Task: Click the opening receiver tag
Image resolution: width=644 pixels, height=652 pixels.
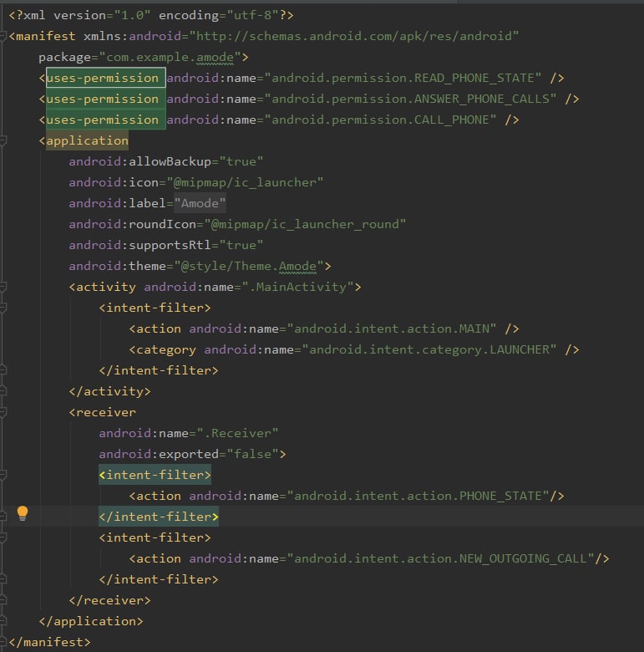Action: [102, 412]
